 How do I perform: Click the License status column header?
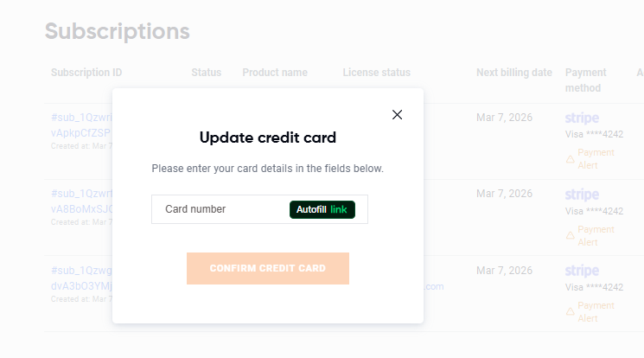click(x=376, y=73)
